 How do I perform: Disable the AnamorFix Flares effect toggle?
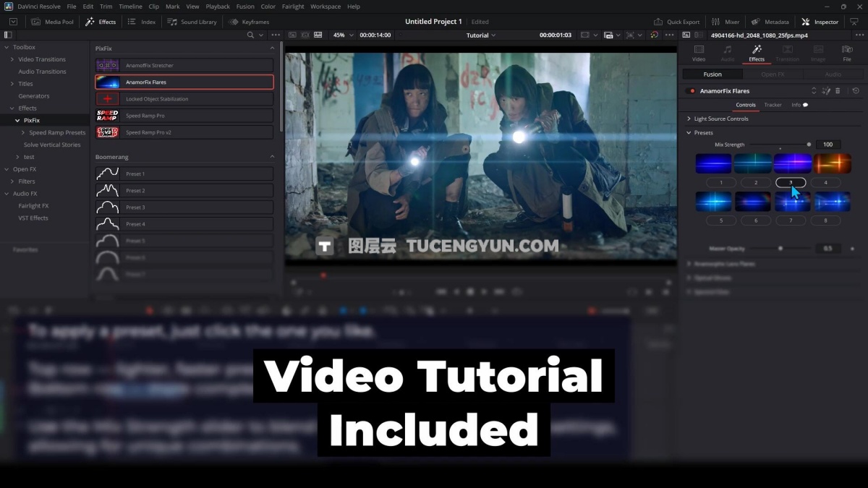tap(691, 91)
